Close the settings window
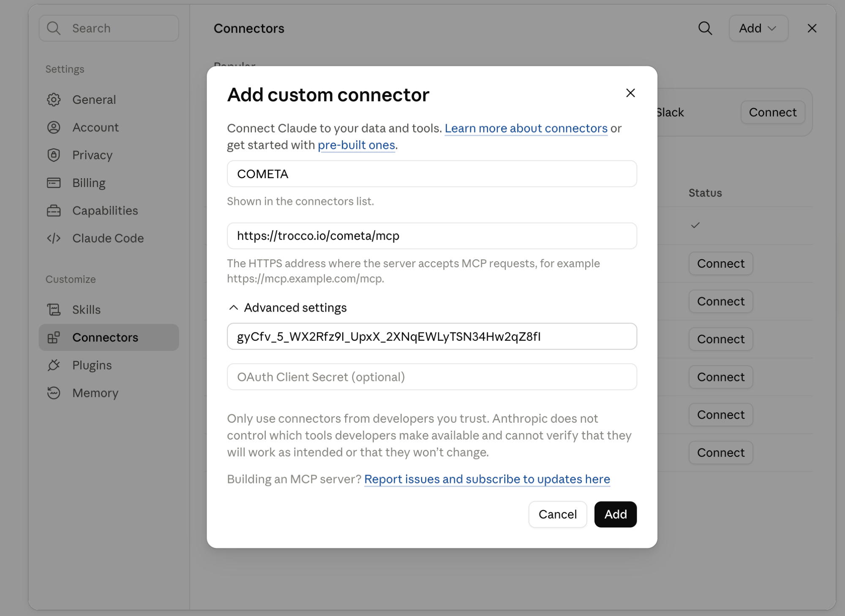845x616 pixels. pos(812,28)
